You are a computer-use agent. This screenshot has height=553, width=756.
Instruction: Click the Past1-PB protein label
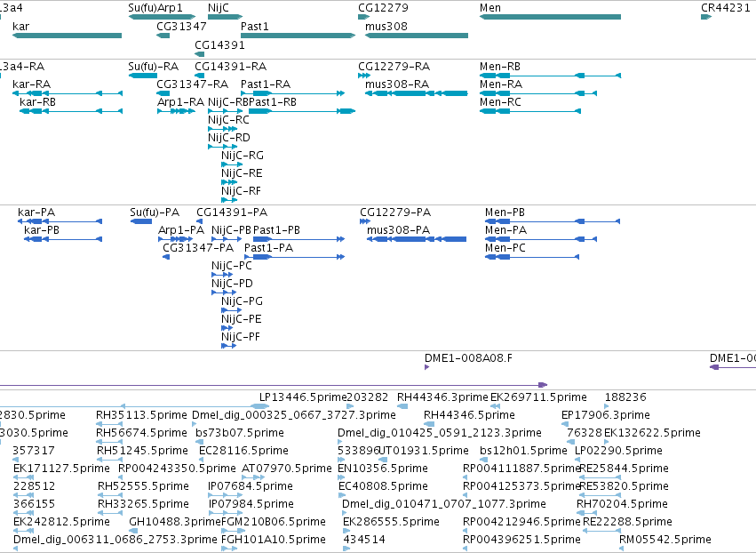pos(277,230)
